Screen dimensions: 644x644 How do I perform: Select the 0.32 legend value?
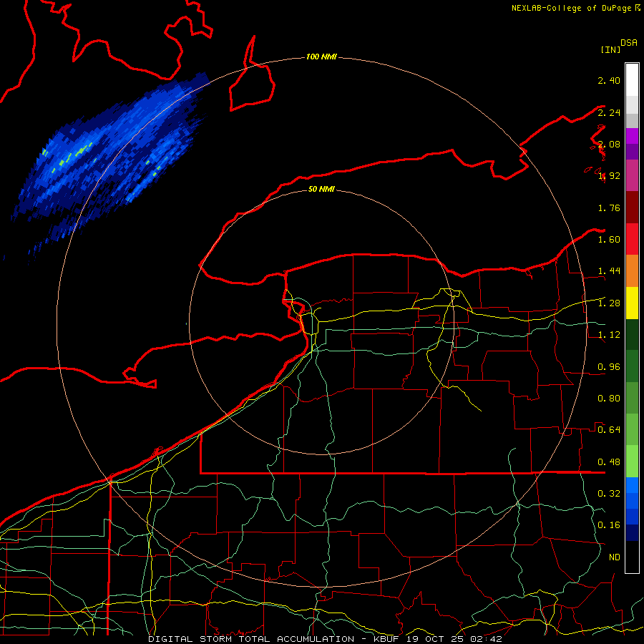(609, 494)
